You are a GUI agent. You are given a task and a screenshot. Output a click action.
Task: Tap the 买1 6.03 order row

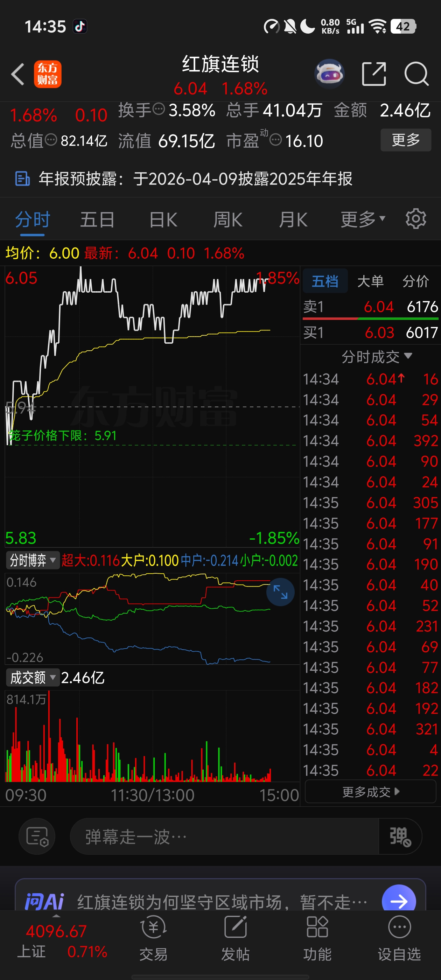click(x=371, y=332)
